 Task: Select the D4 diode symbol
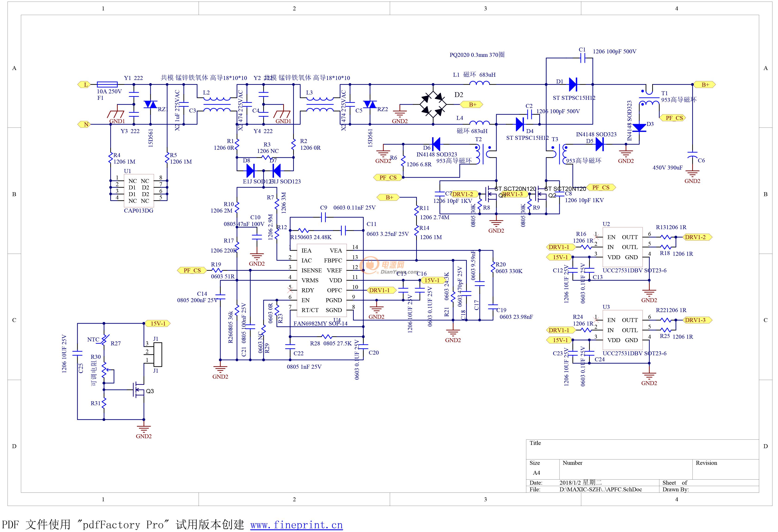[520, 124]
